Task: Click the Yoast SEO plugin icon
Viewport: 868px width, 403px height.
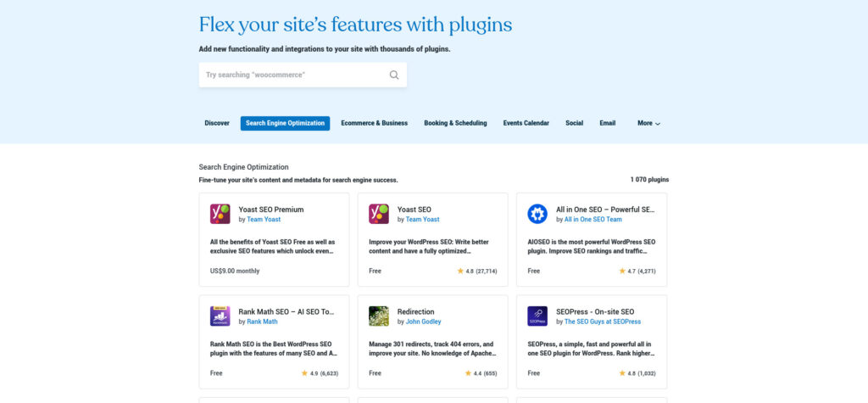Action: pyautogui.click(x=379, y=214)
